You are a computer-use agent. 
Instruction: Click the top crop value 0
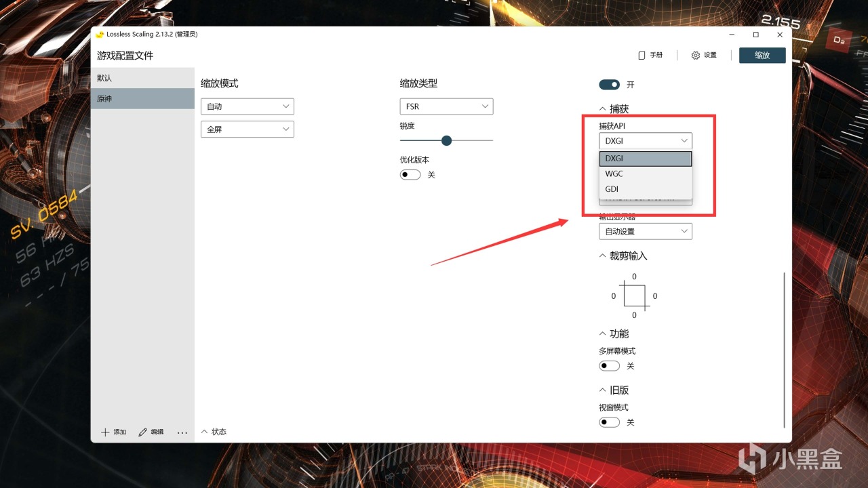pos(634,277)
